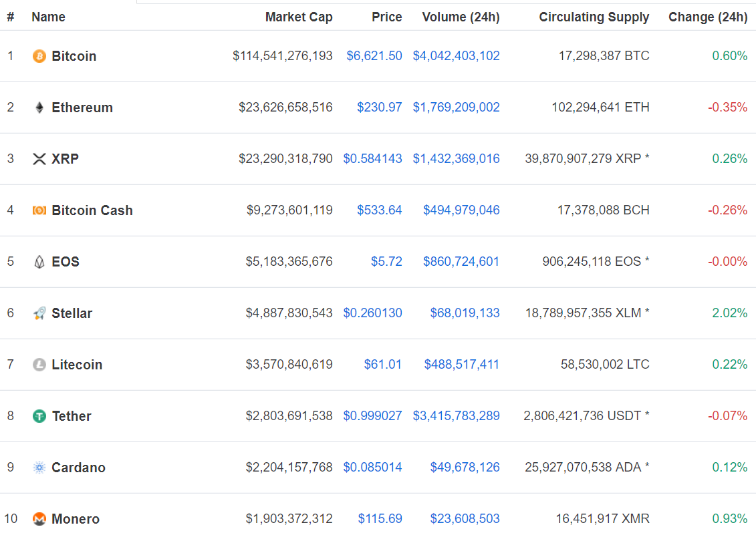The width and height of the screenshot is (756, 533).
Task: Open the XRP name link
Action: [65, 159]
